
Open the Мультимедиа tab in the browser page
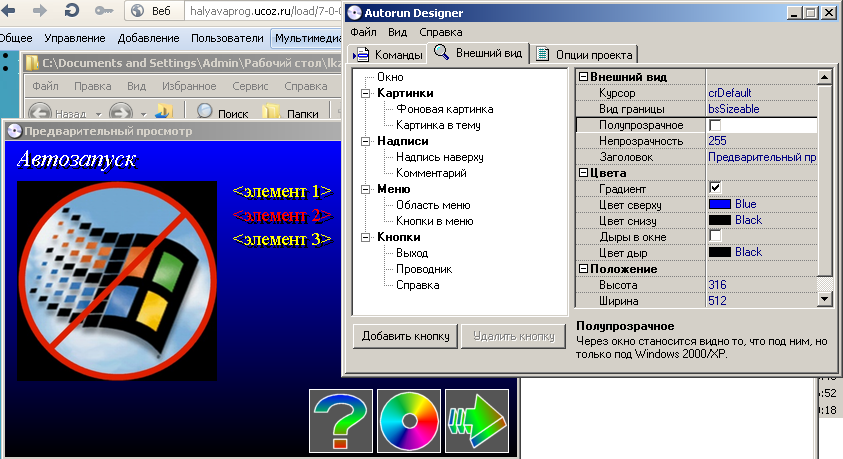point(308,38)
